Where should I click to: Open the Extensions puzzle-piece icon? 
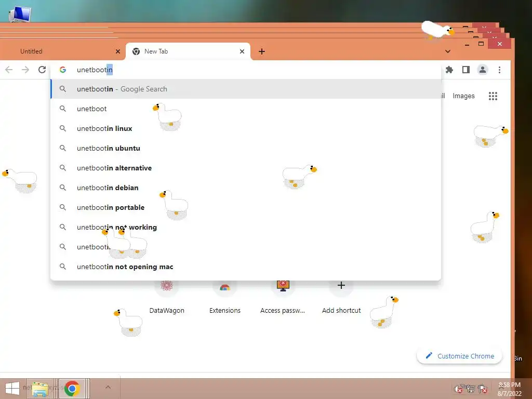[x=449, y=70]
